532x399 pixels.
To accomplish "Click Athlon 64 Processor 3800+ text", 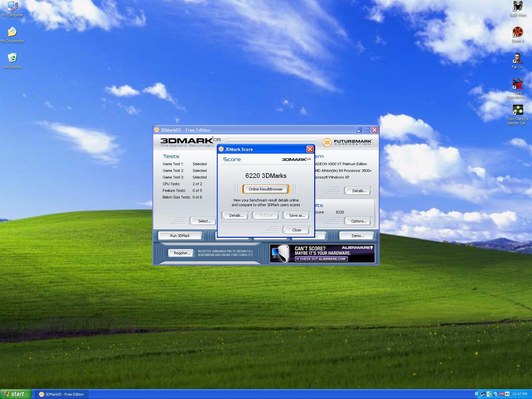I will (x=343, y=171).
